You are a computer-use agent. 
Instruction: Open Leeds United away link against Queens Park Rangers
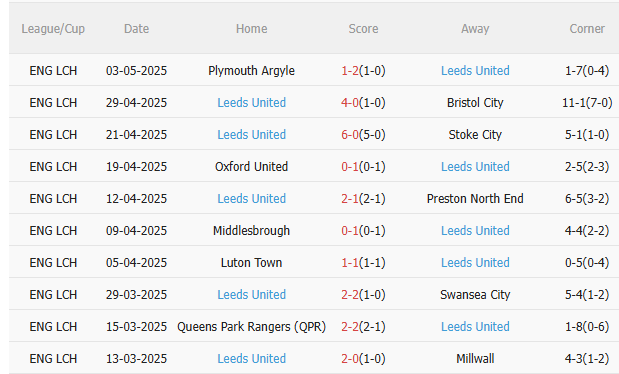[475, 327]
